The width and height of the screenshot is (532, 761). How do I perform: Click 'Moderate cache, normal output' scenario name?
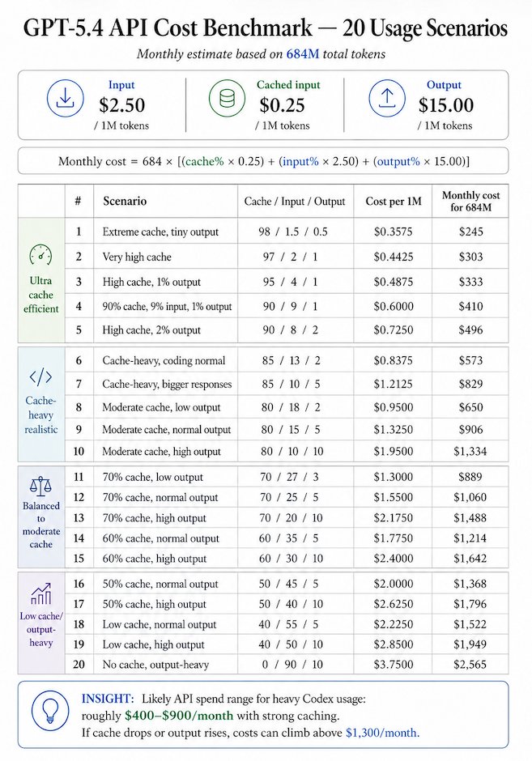click(x=167, y=430)
